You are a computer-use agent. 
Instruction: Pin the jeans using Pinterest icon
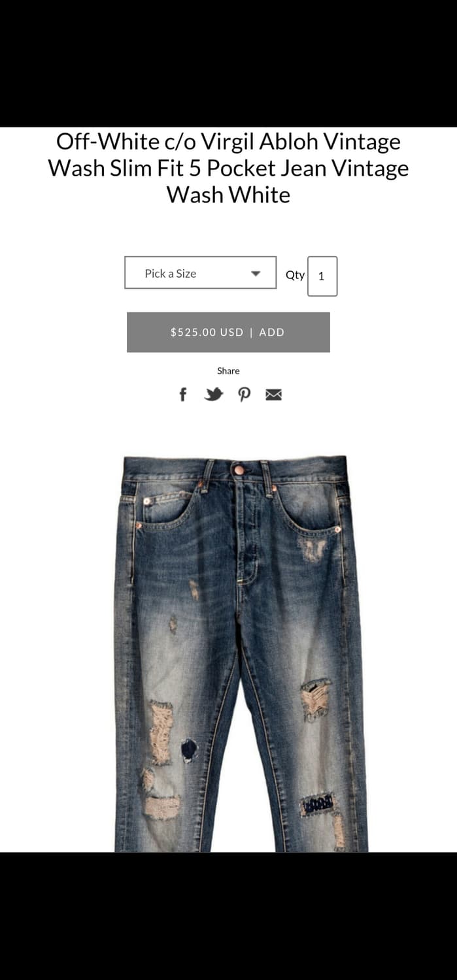click(244, 395)
